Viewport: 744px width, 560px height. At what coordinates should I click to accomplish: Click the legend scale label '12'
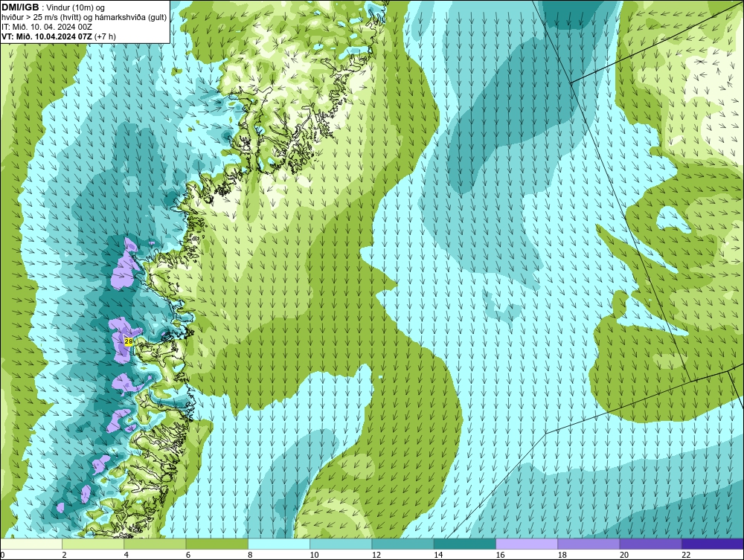376,556
